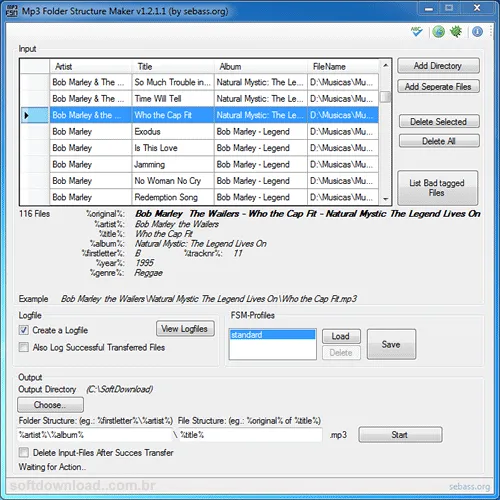This screenshot has height=500, width=500.
Task: Select the 'Redemption Song' row
Action: (x=199, y=197)
